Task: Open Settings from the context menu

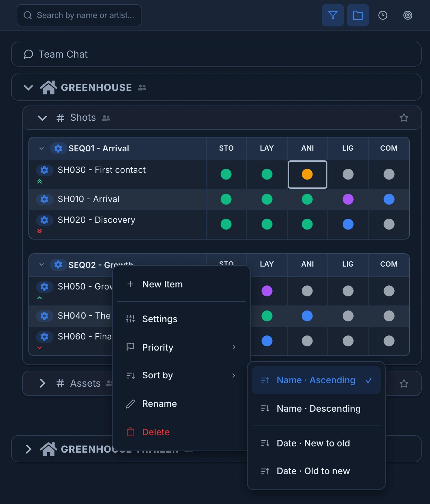Action: [182, 319]
